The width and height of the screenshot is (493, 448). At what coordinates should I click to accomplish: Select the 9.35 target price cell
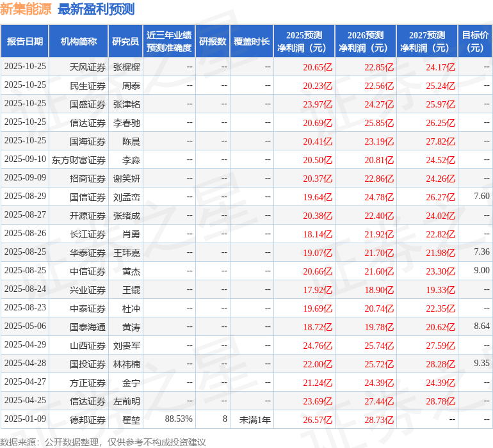coord(481,364)
